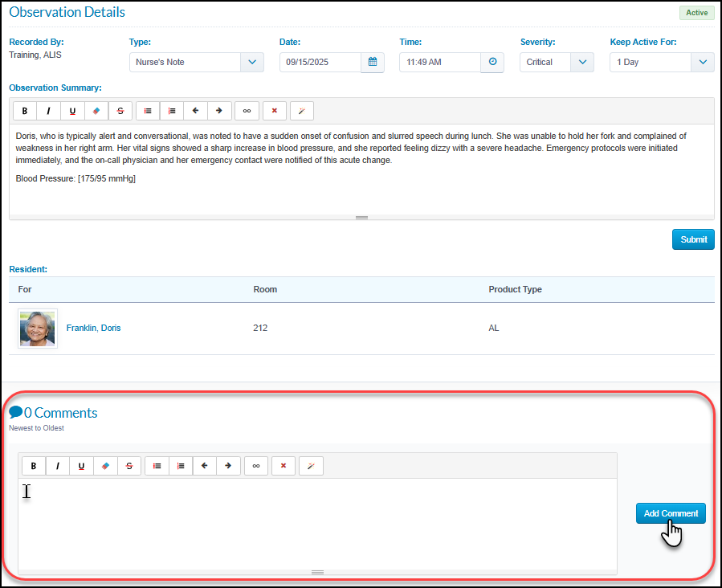Insert bulleted list in Observation Summary
Image resolution: width=722 pixels, height=588 pixels.
click(148, 111)
